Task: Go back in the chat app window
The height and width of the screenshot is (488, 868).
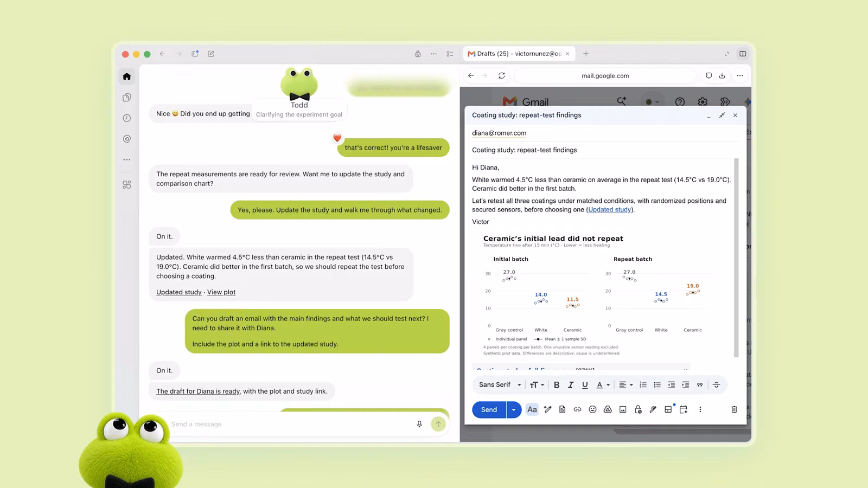Action: (163, 54)
